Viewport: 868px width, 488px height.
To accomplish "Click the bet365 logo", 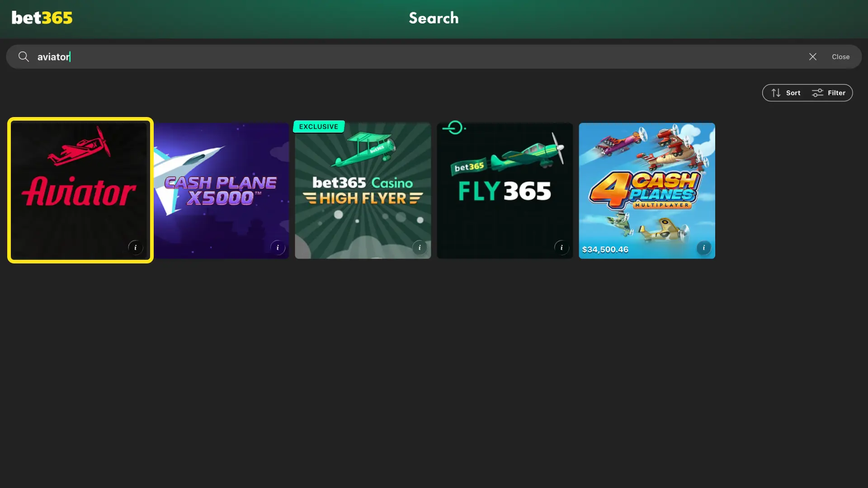I will point(42,18).
